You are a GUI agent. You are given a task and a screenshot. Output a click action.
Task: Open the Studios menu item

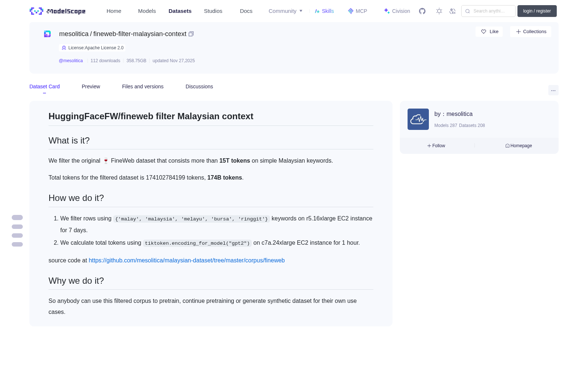(x=213, y=11)
